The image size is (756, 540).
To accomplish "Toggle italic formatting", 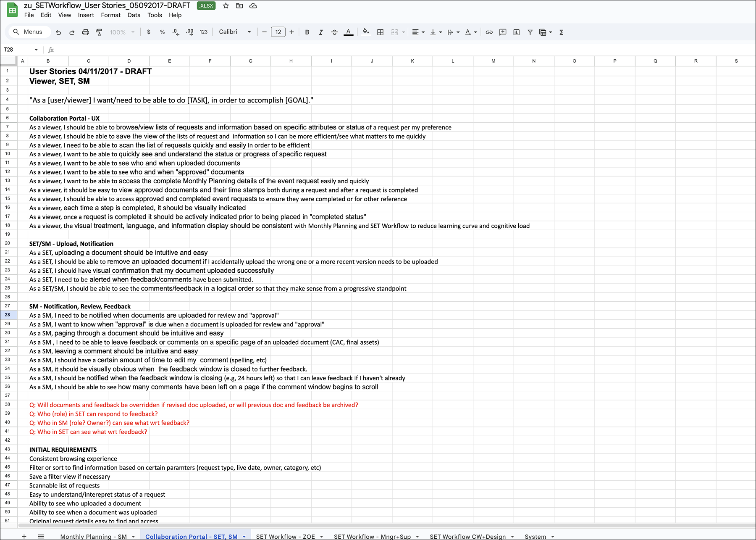I will [x=321, y=32].
